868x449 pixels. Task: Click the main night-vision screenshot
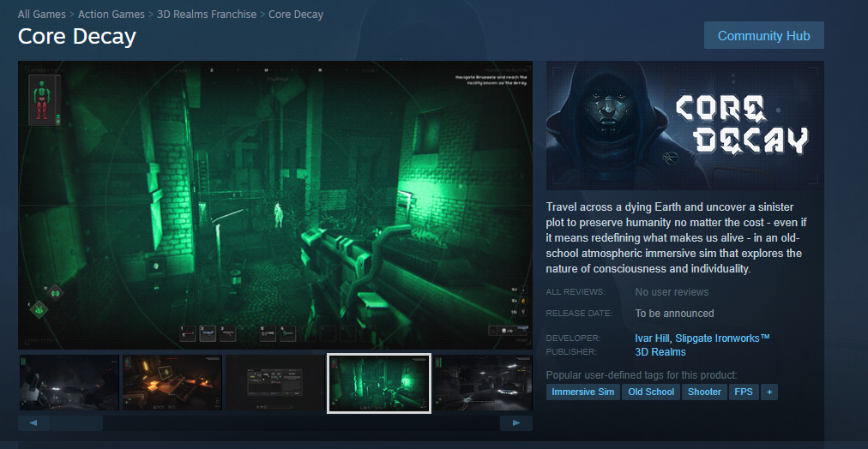(275, 205)
